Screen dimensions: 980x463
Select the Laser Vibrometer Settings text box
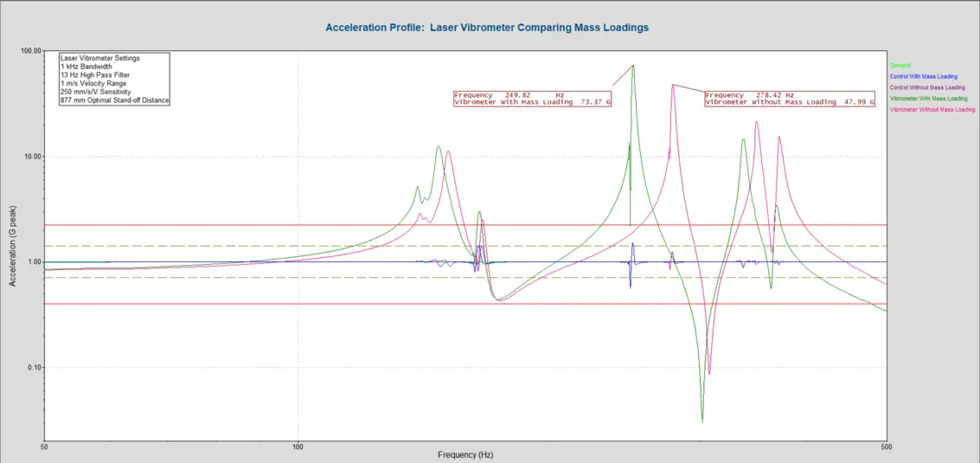[x=114, y=79]
